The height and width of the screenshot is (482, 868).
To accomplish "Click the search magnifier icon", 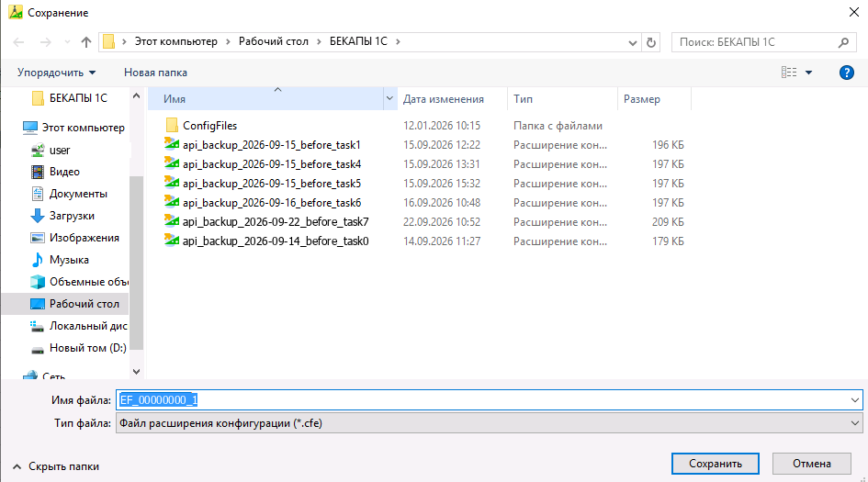I will [x=843, y=42].
